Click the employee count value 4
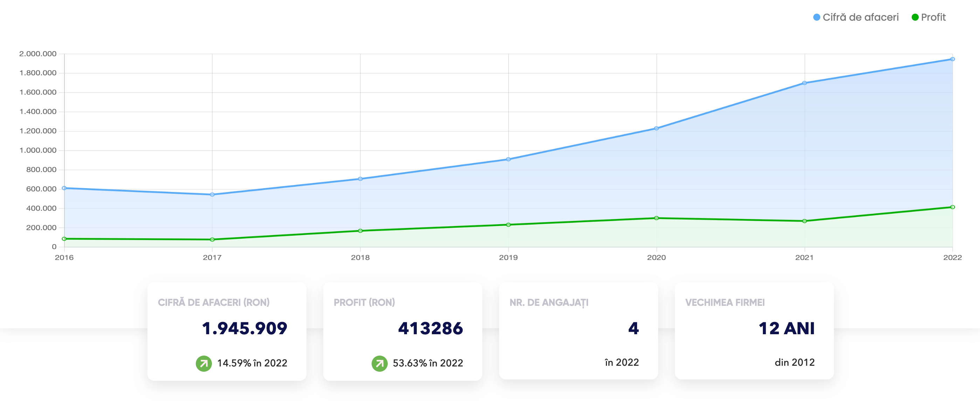Image resolution: width=980 pixels, height=412 pixels. pos(633,328)
